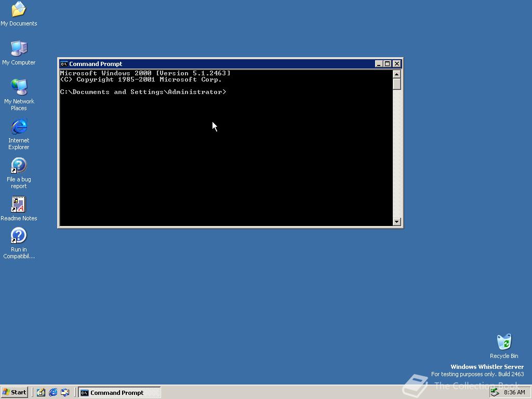Viewport: 532px width, 399px height.
Task: Maximize the Command Prompt window
Action: pyautogui.click(x=387, y=64)
